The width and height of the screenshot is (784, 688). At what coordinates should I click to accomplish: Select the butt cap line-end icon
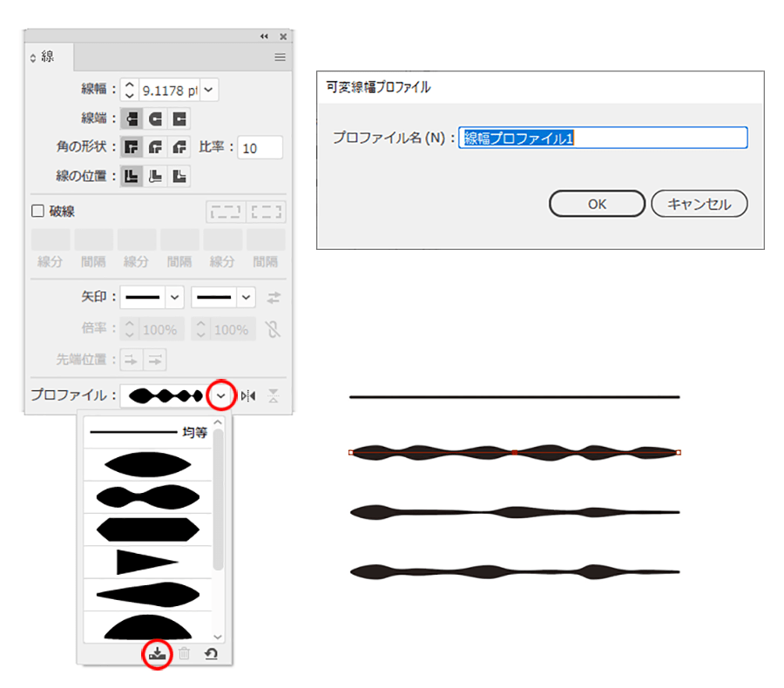(132, 119)
